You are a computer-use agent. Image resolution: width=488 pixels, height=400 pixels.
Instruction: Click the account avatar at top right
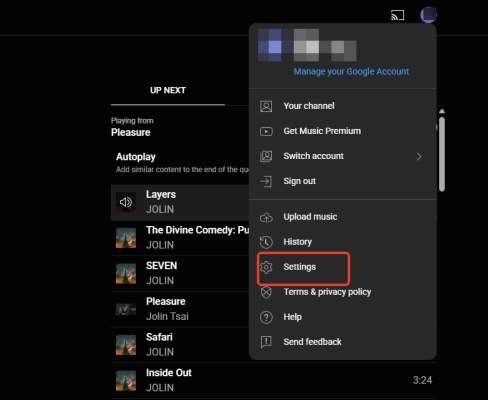[428, 15]
